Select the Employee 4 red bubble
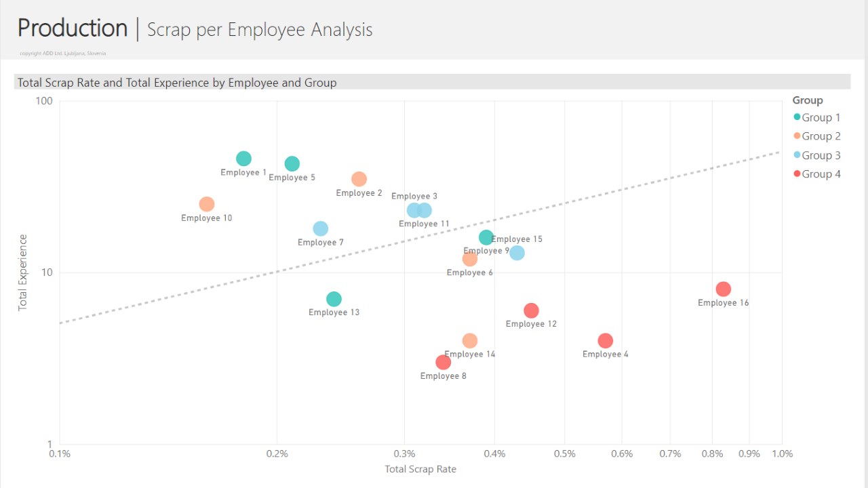This screenshot has width=868, height=488. point(606,341)
